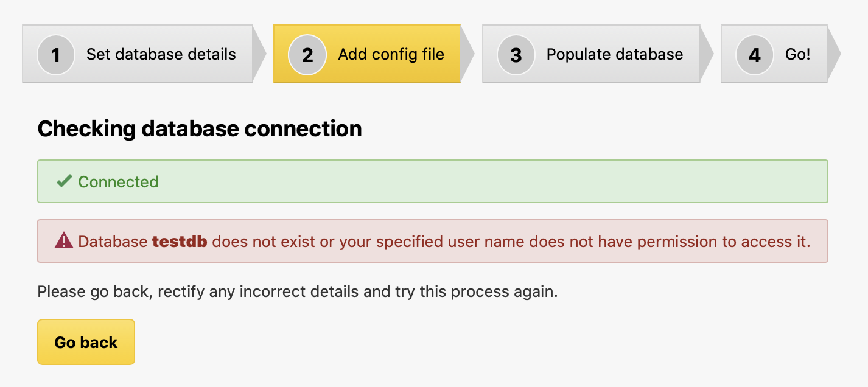Click the number 3 step circle
The width and height of the screenshot is (868, 387).
tap(516, 55)
